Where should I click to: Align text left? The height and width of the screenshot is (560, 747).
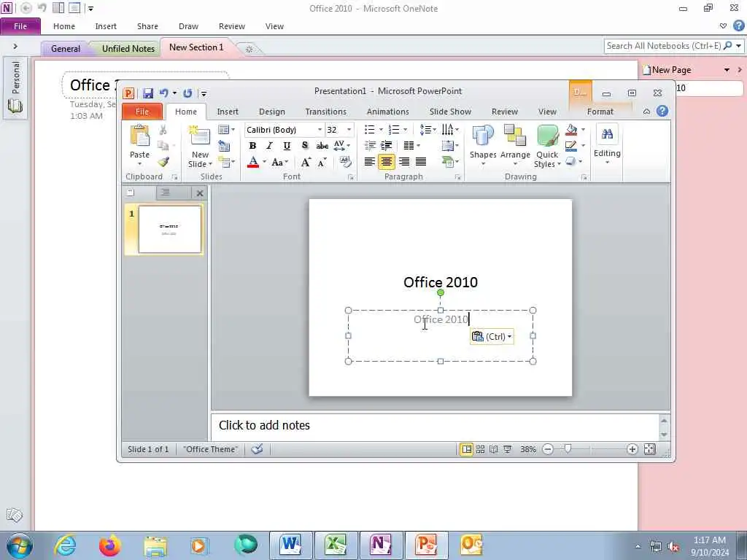click(369, 162)
